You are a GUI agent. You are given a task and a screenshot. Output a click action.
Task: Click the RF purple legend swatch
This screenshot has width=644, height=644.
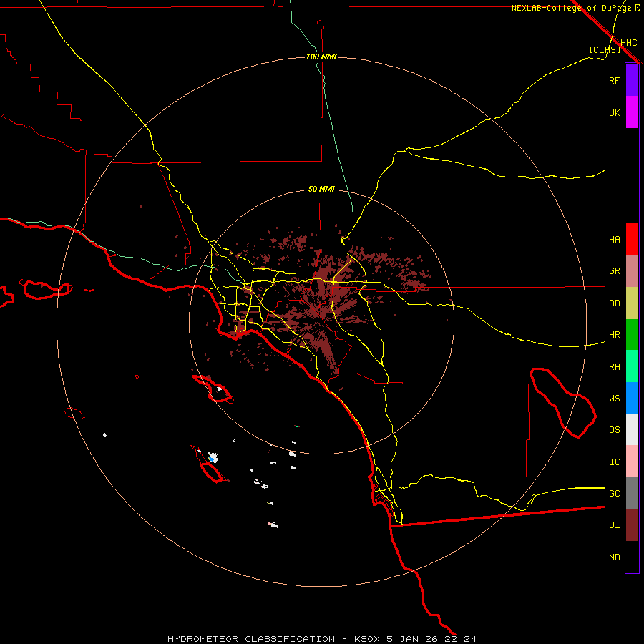tap(632, 80)
